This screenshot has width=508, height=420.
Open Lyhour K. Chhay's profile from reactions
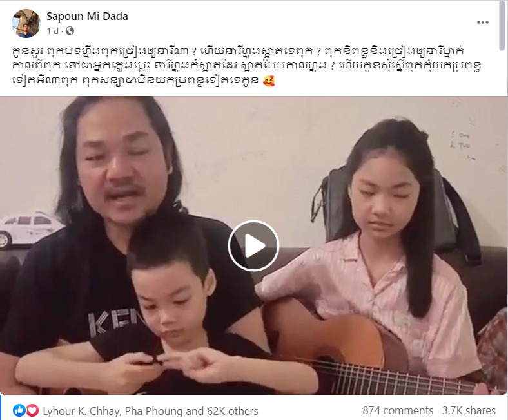[x=81, y=411]
